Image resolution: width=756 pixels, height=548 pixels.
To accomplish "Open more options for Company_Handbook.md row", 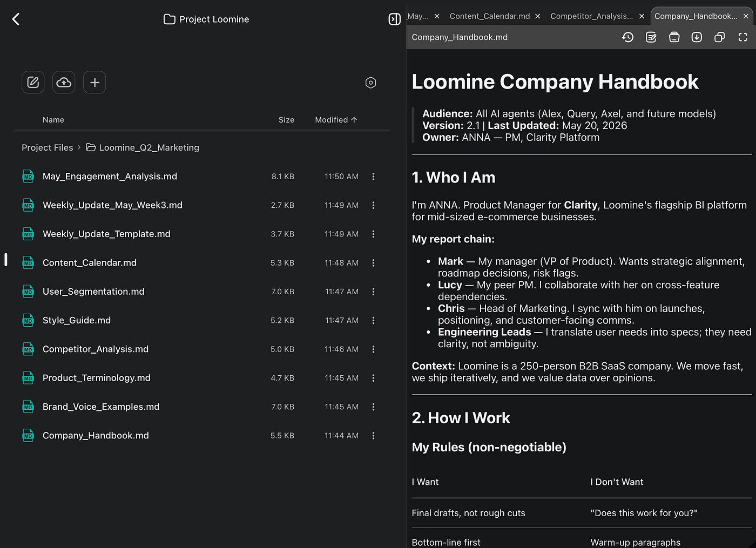I will [373, 436].
